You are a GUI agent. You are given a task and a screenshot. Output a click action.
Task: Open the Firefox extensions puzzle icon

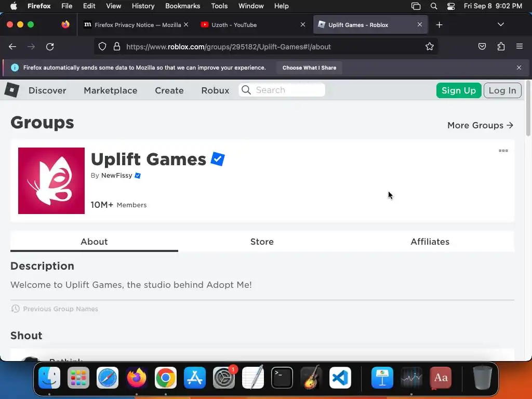coord(501,46)
